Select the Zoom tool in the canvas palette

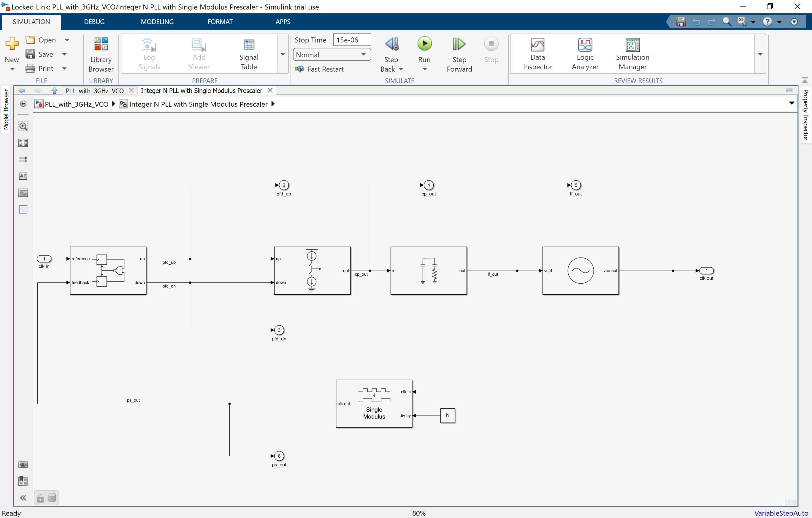tap(23, 126)
